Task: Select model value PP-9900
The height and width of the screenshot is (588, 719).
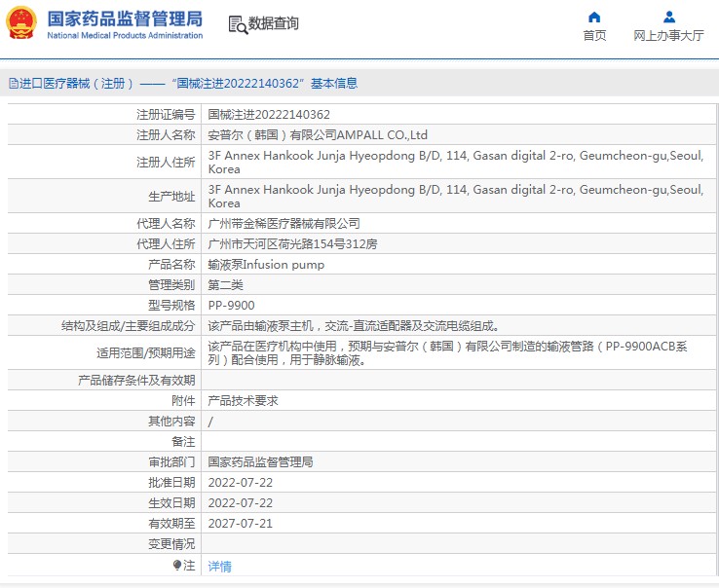Action: point(231,306)
